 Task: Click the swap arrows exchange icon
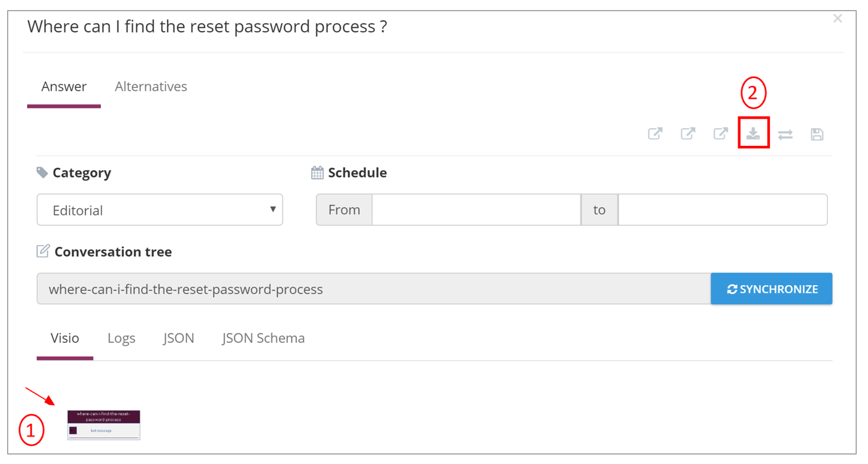point(785,135)
